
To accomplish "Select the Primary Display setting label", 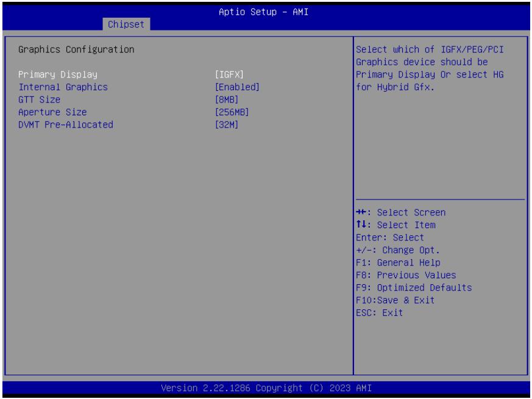I will (x=58, y=74).
